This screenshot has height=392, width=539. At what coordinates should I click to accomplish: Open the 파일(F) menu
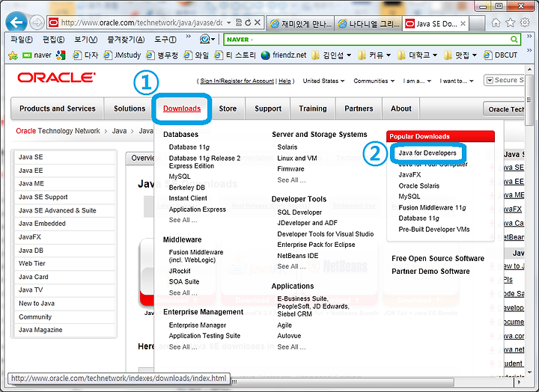point(21,40)
